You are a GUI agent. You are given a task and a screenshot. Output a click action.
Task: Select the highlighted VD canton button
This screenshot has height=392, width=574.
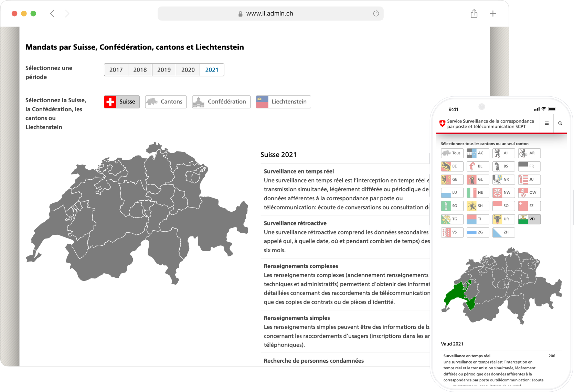coord(529,219)
